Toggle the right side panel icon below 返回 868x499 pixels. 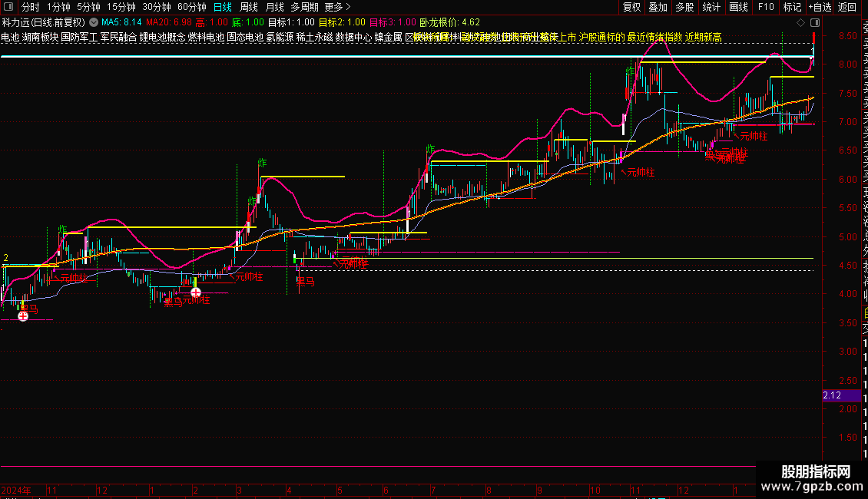tap(815, 23)
